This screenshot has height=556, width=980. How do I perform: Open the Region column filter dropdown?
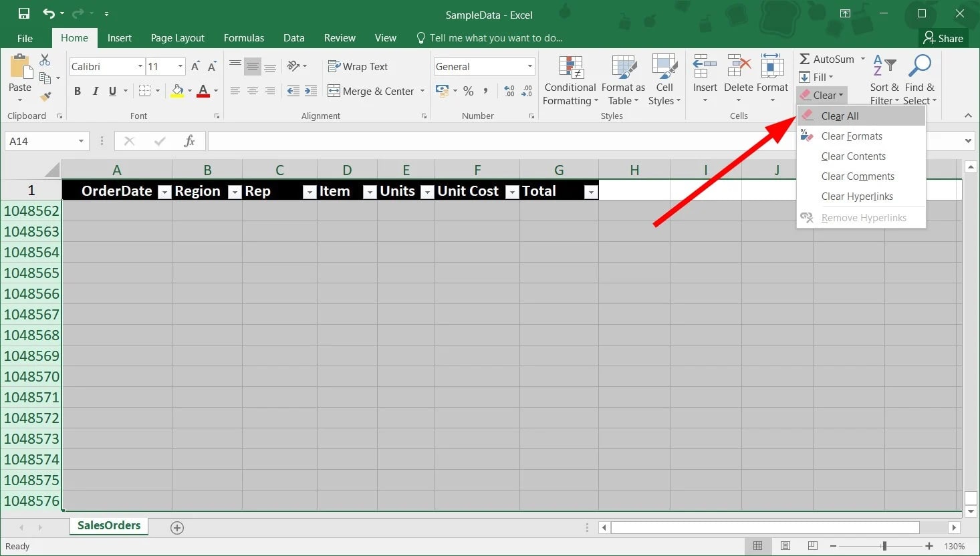point(234,192)
